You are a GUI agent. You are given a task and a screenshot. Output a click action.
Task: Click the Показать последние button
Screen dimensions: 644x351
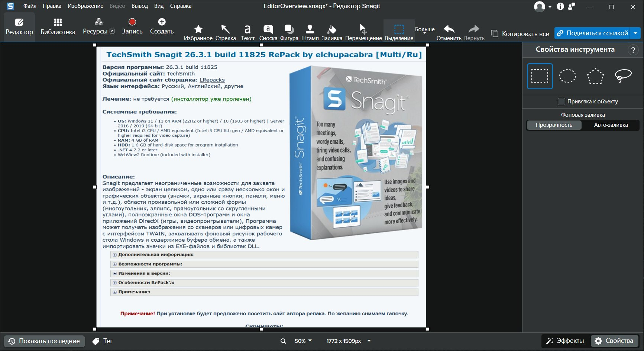coord(45,341)
